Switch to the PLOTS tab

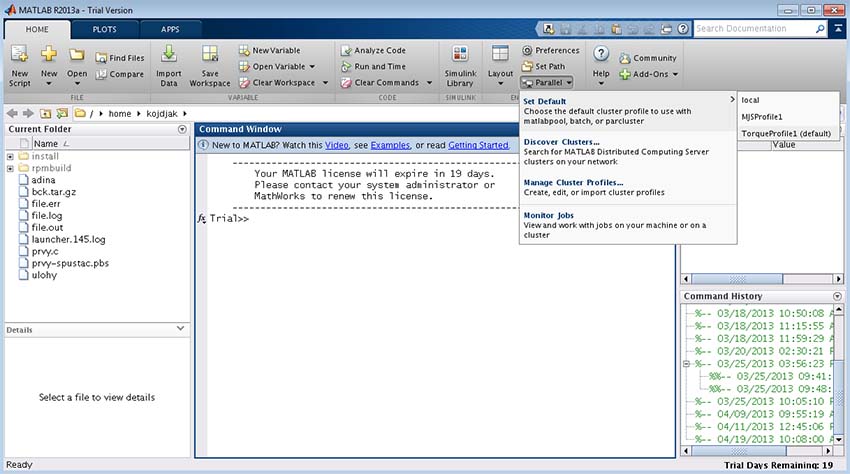point(105,29)
